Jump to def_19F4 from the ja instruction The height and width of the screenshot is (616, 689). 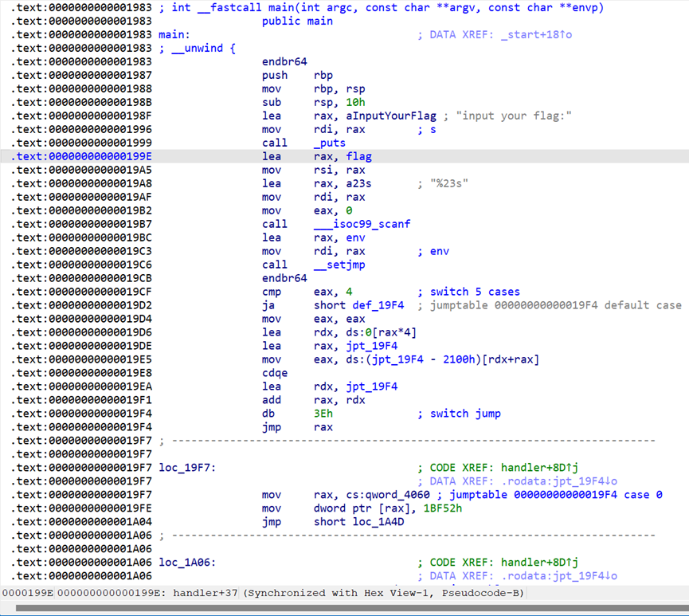(x=380, y=305)
